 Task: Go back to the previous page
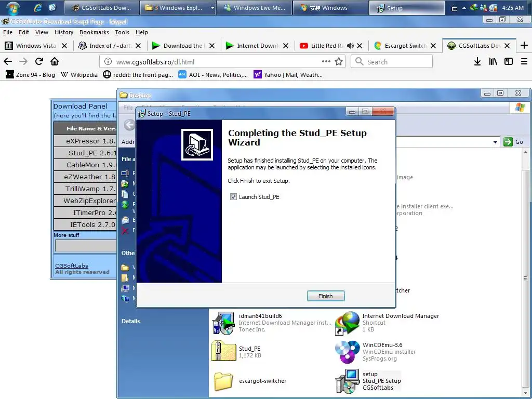(x=7, y=61)
